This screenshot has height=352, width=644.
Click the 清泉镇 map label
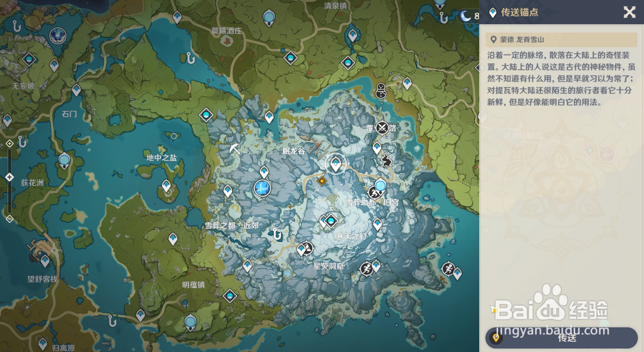335,6
